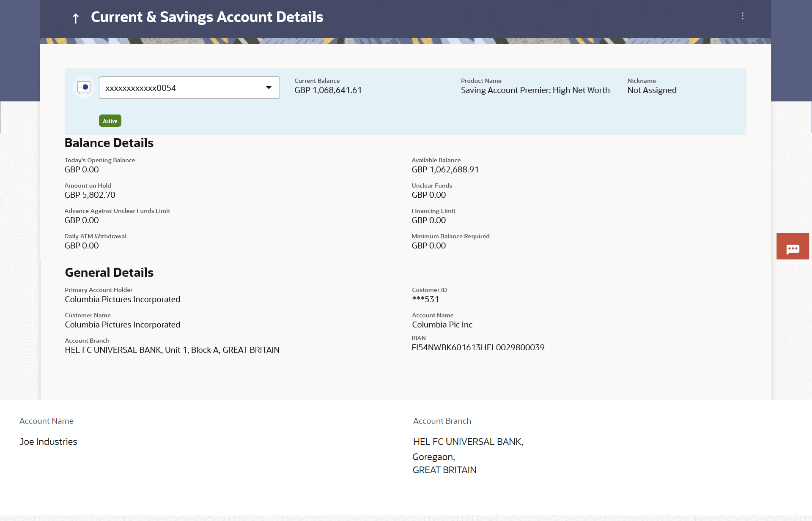The width and height of the screenshot is (812, 521).
Task: Click the masked Customer ID ***531
Action: 425,299
